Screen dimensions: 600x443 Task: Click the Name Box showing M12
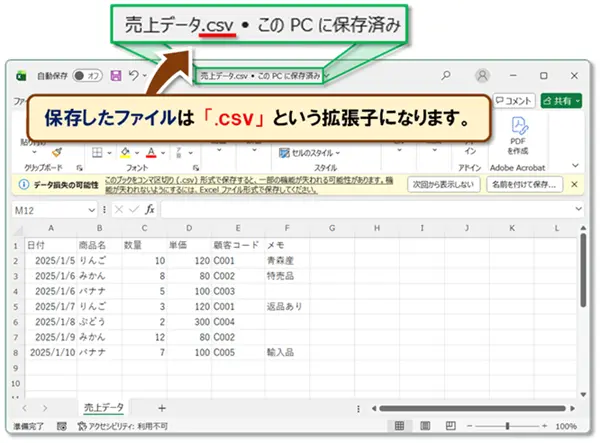[50, 210]
